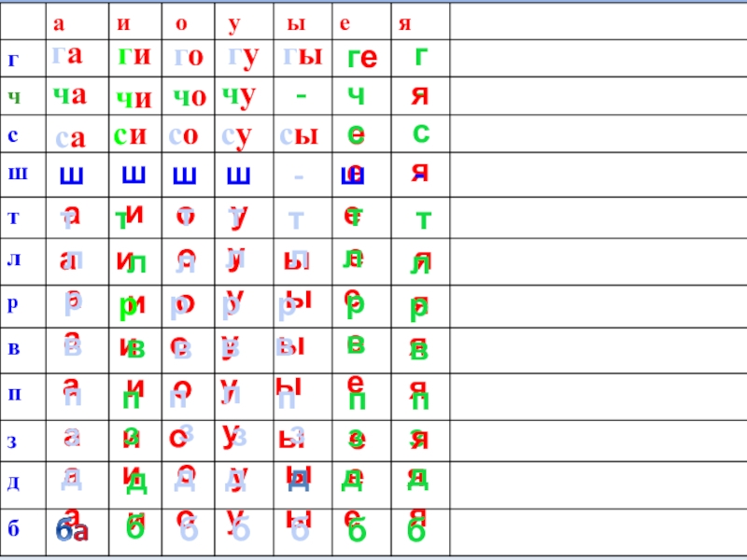Click the syllable 'ба' cell
The width and height of the screenshot is (747, 560).
[x=72, y=531]
